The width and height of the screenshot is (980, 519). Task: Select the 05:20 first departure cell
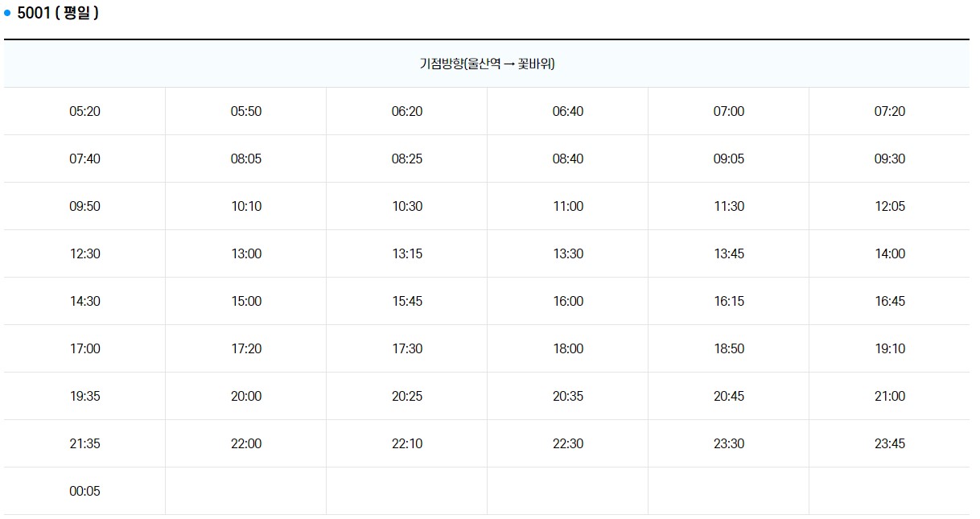point(84,111)
